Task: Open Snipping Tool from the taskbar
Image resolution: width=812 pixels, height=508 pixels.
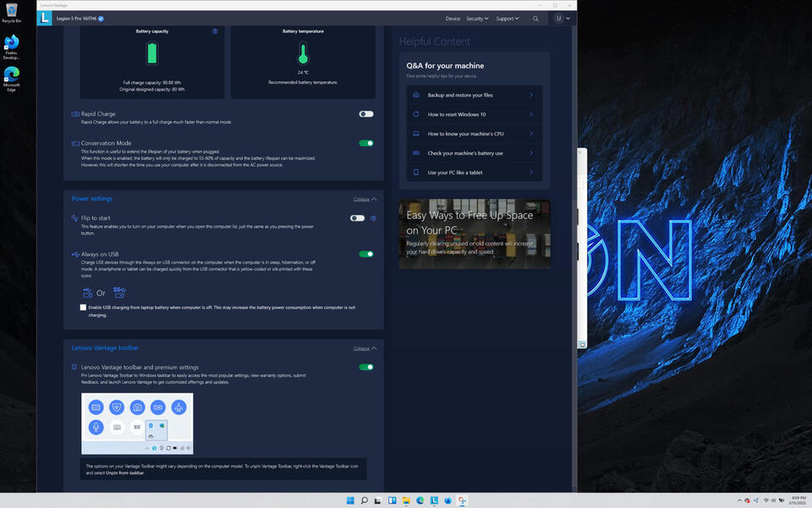Action: [x=462, y=500]
